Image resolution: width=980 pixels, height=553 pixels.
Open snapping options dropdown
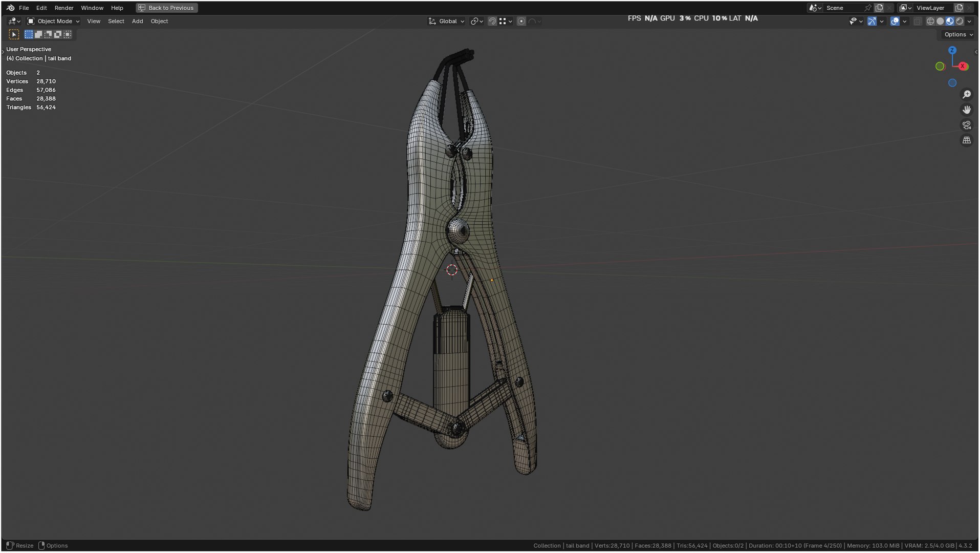click(506, 21)
